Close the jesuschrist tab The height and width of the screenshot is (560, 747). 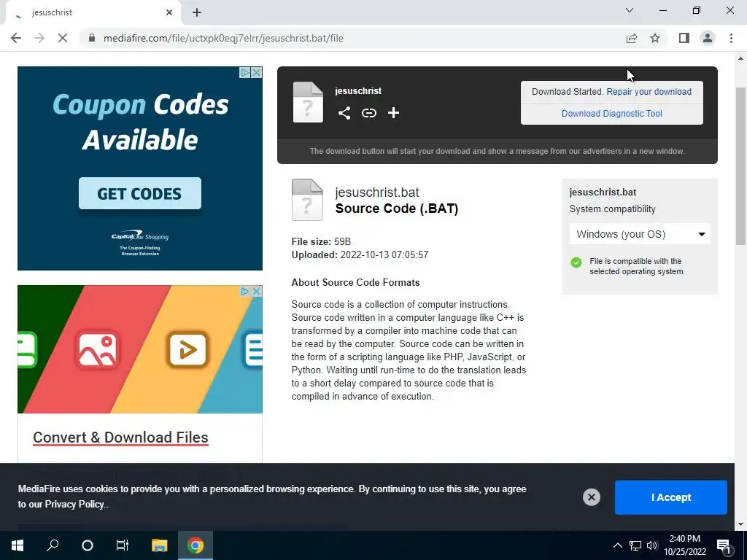(169, 12)
